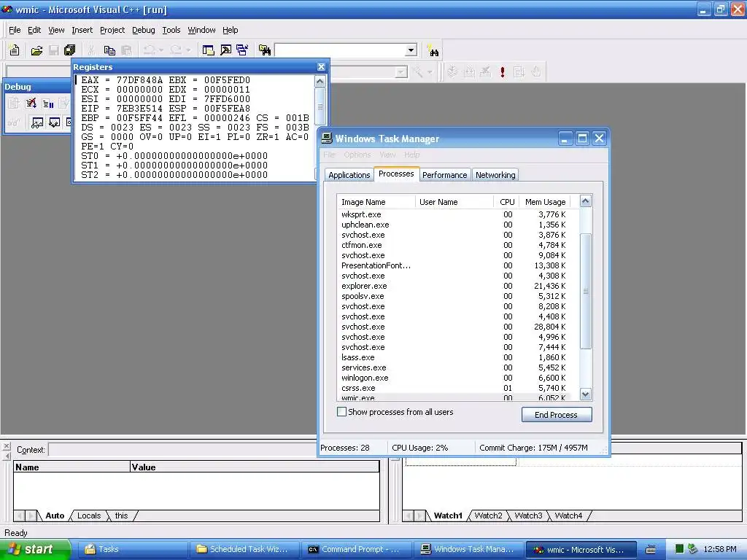
Task: Open the WizardBar actions wand dropdown arrow
Action: (430, 72)
